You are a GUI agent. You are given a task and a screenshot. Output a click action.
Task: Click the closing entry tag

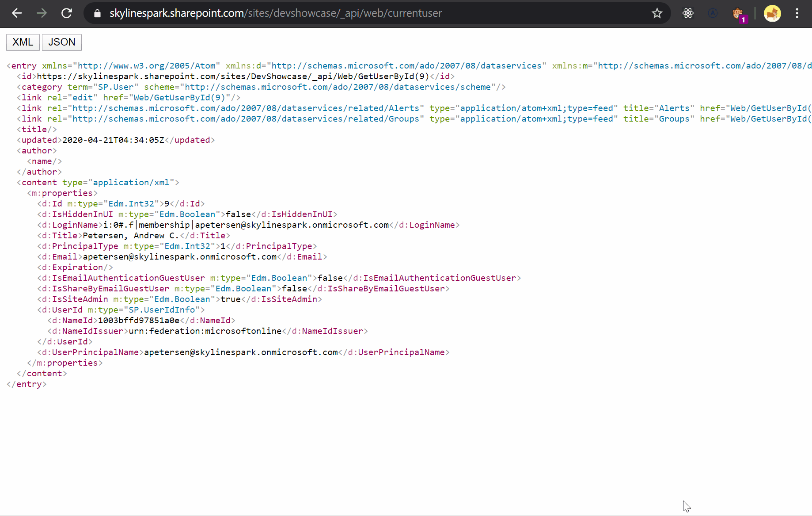coord(27,384)
